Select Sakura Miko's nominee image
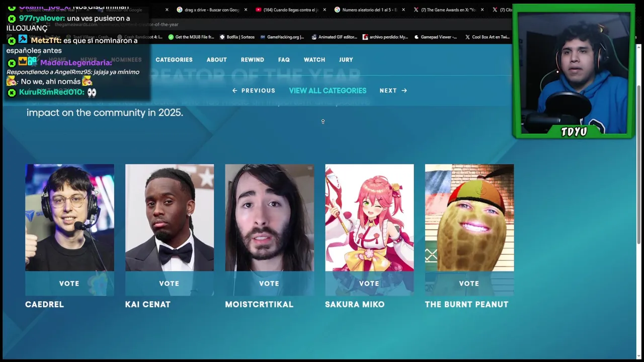 click(369, 218)
